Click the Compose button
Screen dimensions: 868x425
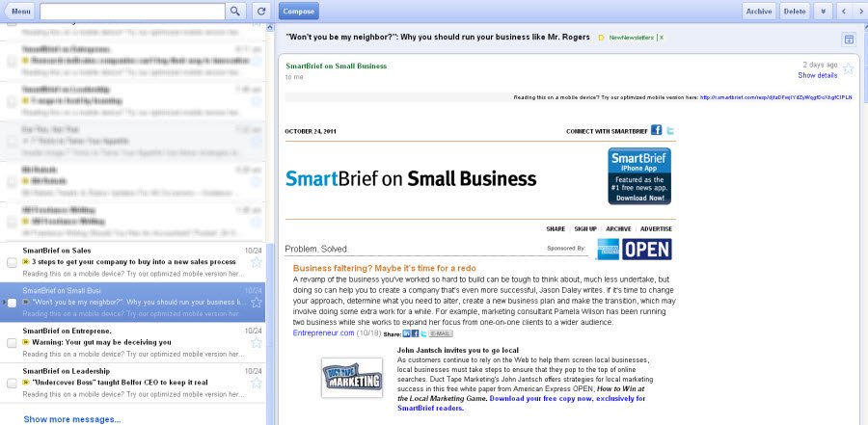pos(298,11)
